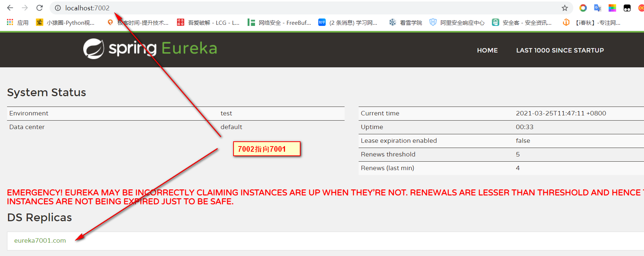The width and height of the screenshot is (644, 256).
Task: Reload the page with the refresh icon
Action: tap(40, 8)
